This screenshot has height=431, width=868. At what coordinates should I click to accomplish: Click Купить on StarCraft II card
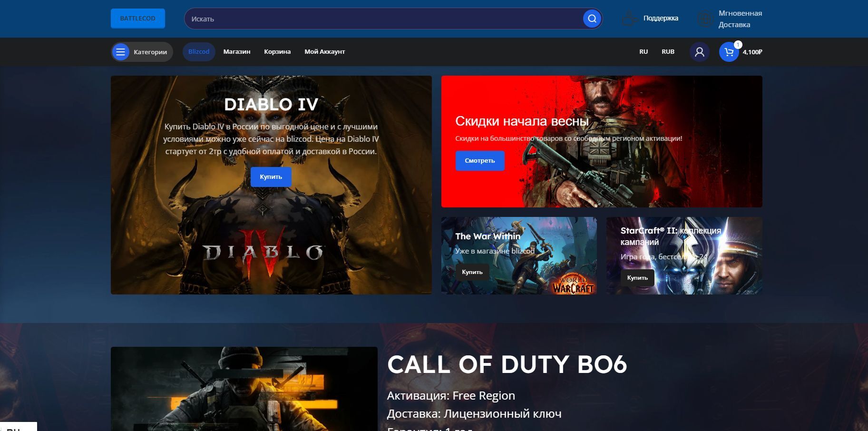[x=637, y=278]
